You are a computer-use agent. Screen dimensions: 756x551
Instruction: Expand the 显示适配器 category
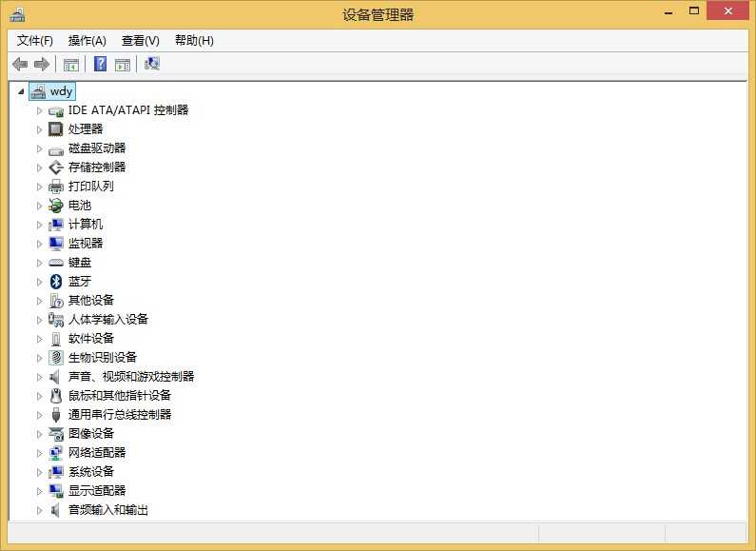pos(40,491)
